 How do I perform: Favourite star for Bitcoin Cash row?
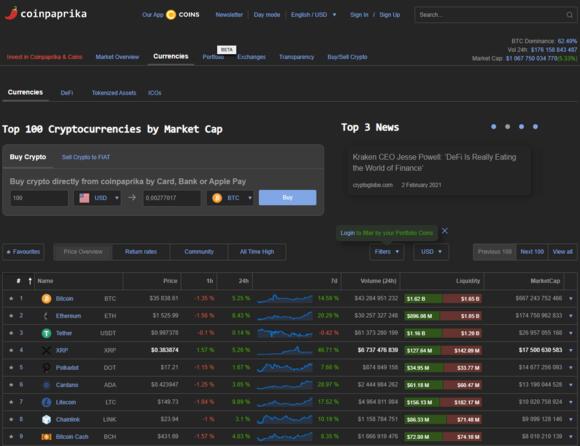click(x=11, y=436)
